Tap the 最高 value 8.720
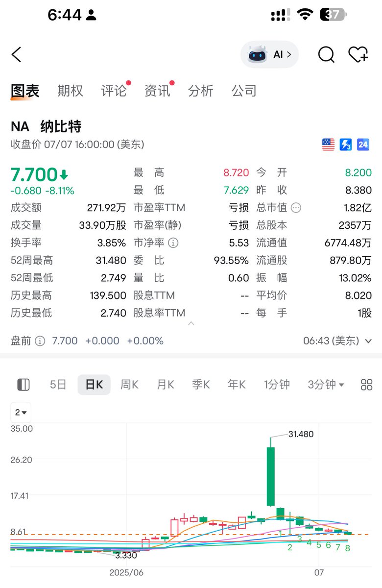382x588 pixels. (x=236, y=172)
